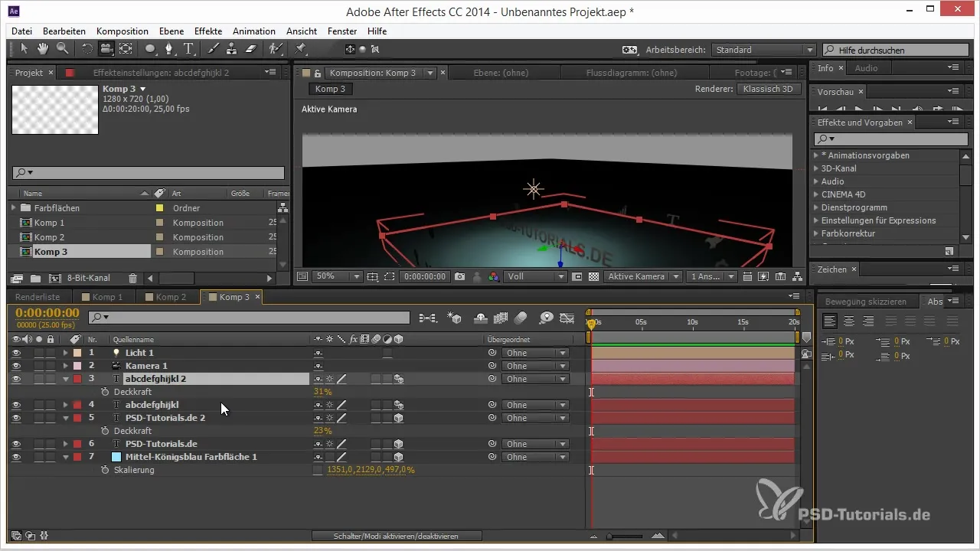Click Schalter/Modi aktivieren/deaktivieren button
This screenshot has height=551, width=980.
397,536
